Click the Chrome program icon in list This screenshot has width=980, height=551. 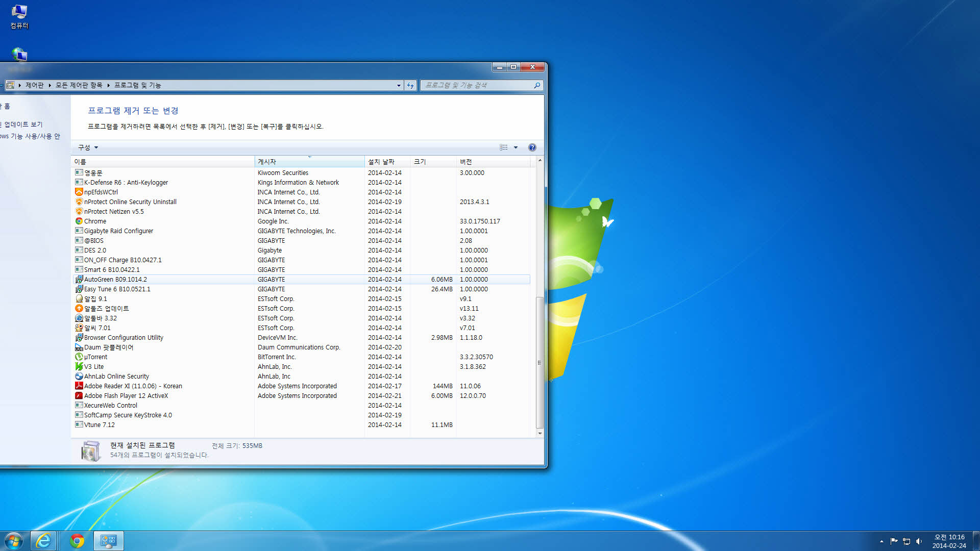coord(79,221)
